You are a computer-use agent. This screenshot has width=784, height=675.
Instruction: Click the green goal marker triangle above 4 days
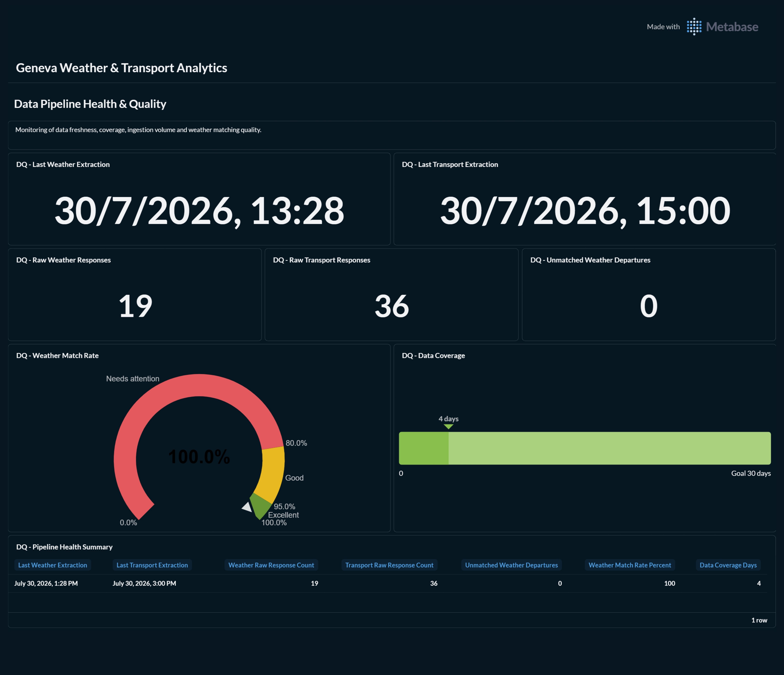[x=448, y=427]
